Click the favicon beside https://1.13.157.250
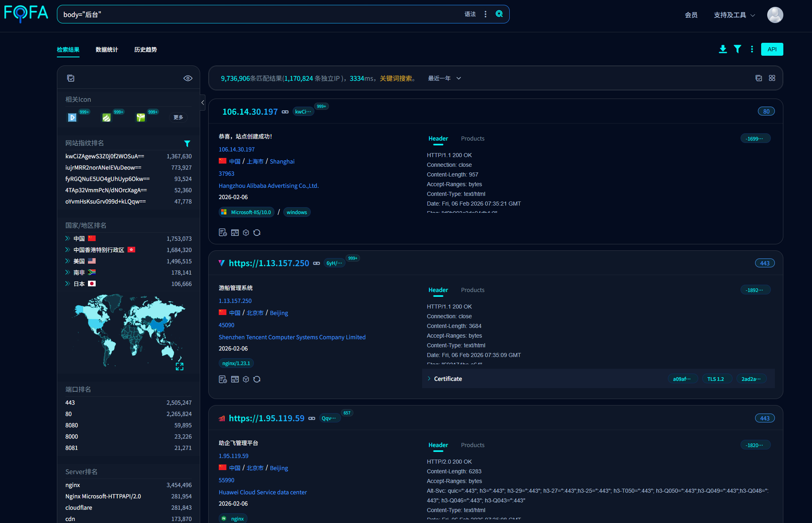The width and height of the screenshot is (812, 523). pos(222,263)
